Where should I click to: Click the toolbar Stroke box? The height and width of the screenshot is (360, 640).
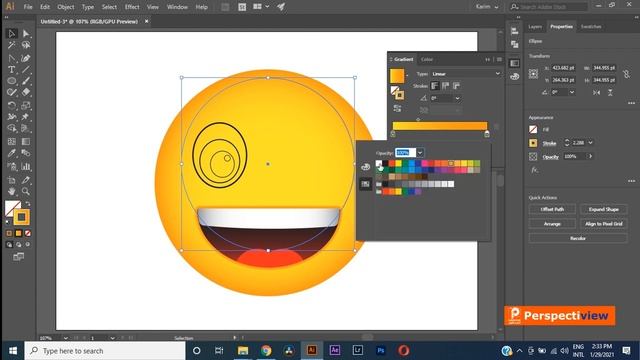click(22, 217)
